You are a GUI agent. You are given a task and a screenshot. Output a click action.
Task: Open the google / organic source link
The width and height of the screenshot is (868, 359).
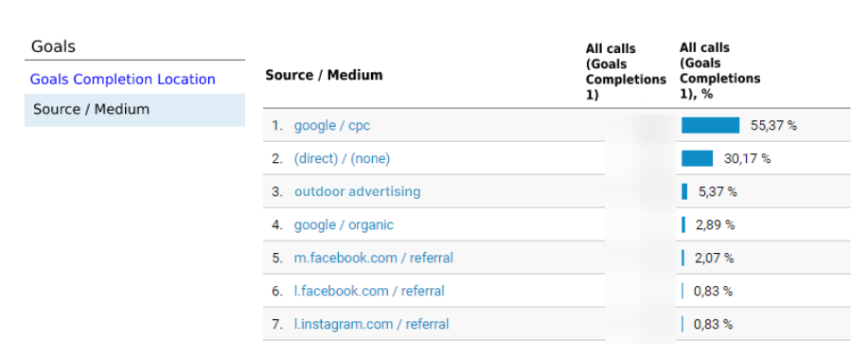pos(344,224)
